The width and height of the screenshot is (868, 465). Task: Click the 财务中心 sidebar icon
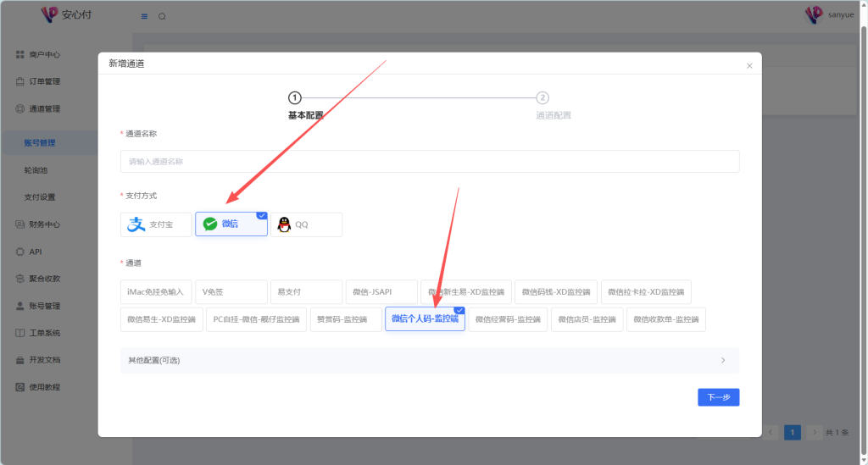(20, 224)
